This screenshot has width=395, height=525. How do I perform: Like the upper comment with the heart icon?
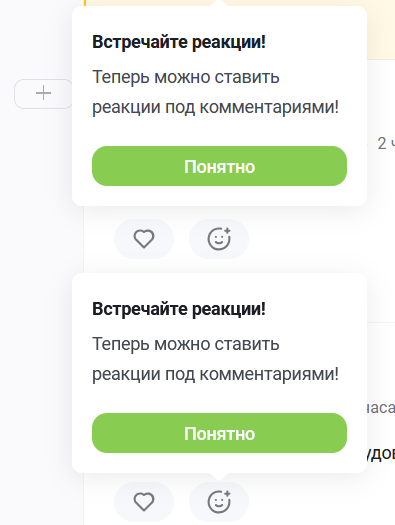tap(144, 239)
